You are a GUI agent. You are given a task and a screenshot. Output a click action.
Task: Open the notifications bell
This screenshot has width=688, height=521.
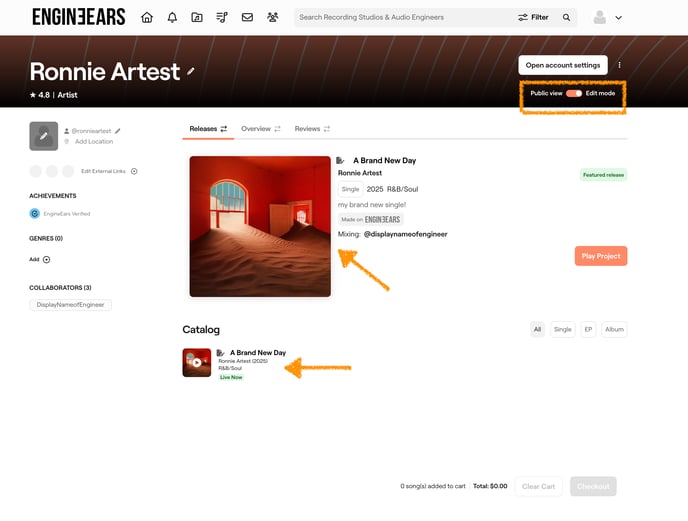point(172,17)
